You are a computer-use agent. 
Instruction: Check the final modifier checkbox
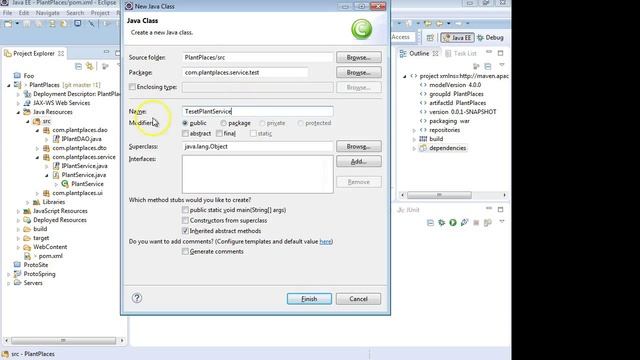tap(219, 133)
